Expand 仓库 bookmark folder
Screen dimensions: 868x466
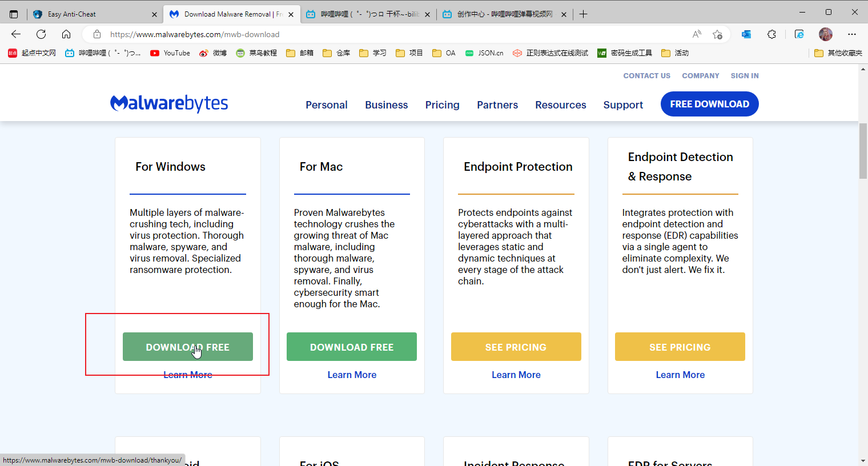click(336, 53)
